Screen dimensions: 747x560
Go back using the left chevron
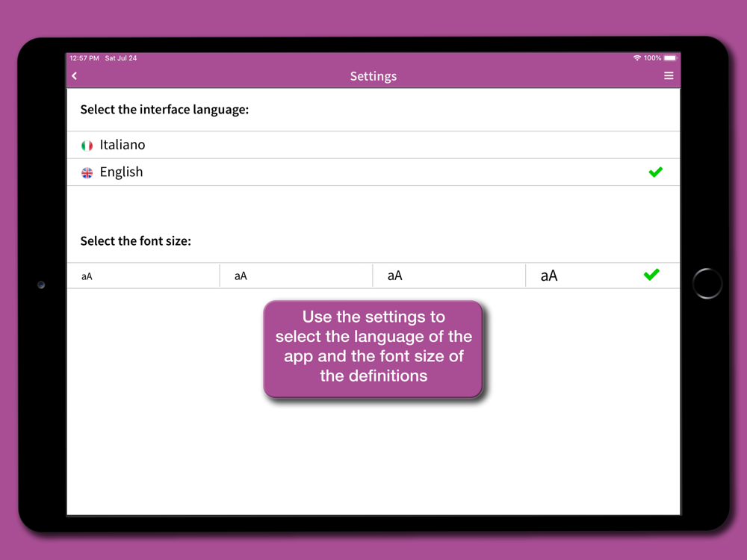74,75
